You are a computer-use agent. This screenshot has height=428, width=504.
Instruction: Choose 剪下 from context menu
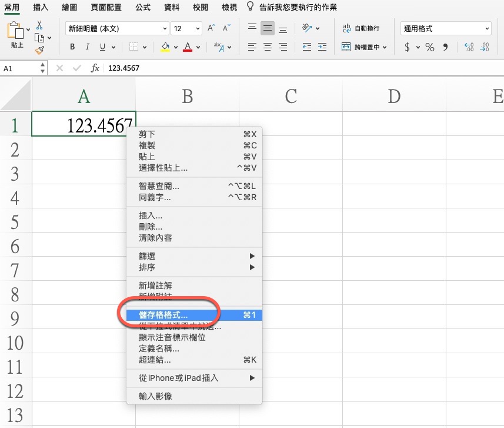(194, 134)
